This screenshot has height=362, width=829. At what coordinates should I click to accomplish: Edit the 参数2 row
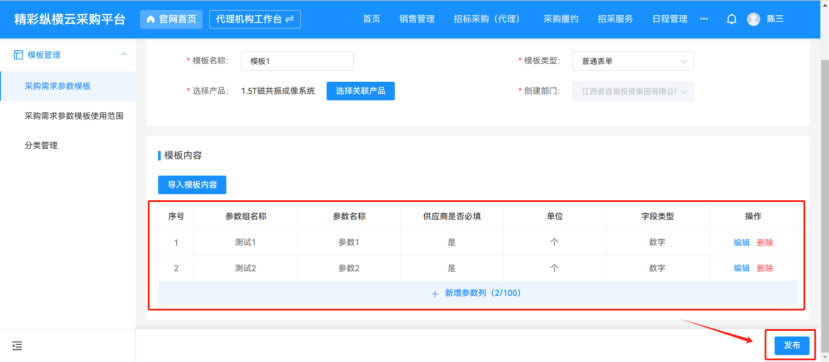[741, 268]
